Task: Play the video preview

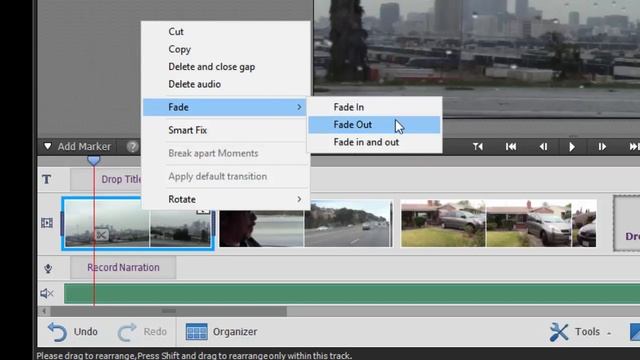Action: (572, 147)
